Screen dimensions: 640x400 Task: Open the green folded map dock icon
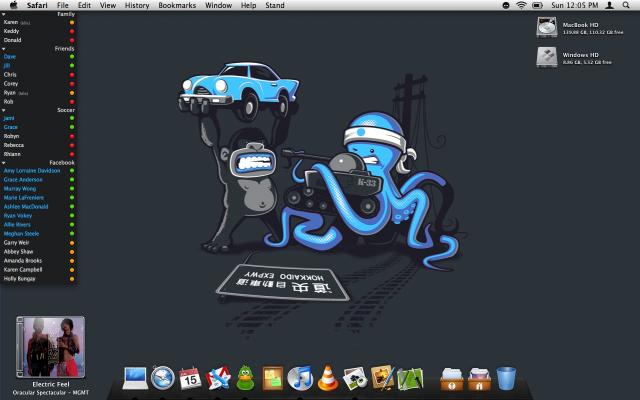[410, 378]
